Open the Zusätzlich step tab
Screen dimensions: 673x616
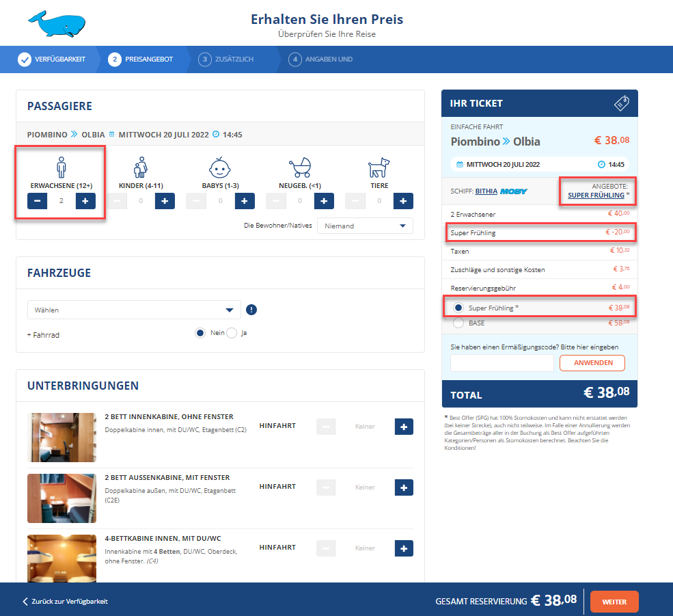coord(227,59)
